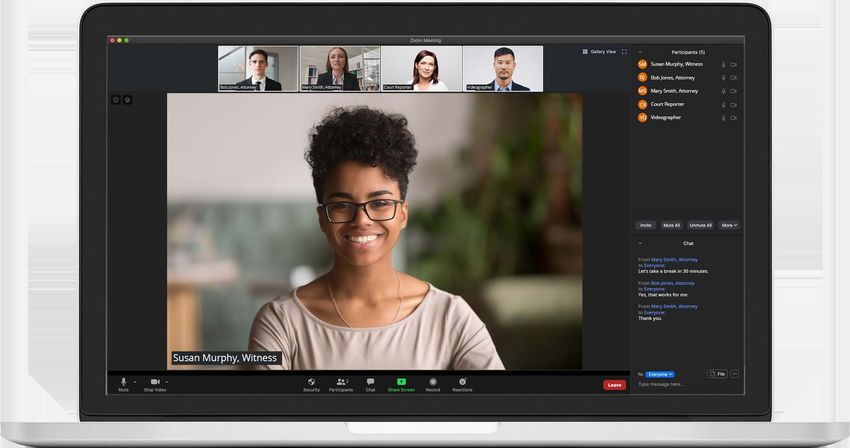This screenshot has height=448, width=850.
Task: Open the Reactions menu
Action: [462, 385]
